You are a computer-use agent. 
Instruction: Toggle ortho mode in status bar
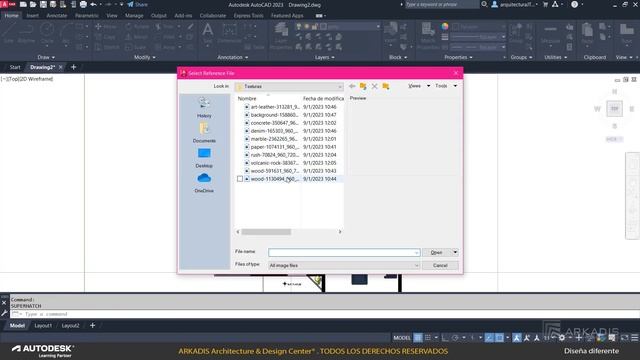point(445,338)
